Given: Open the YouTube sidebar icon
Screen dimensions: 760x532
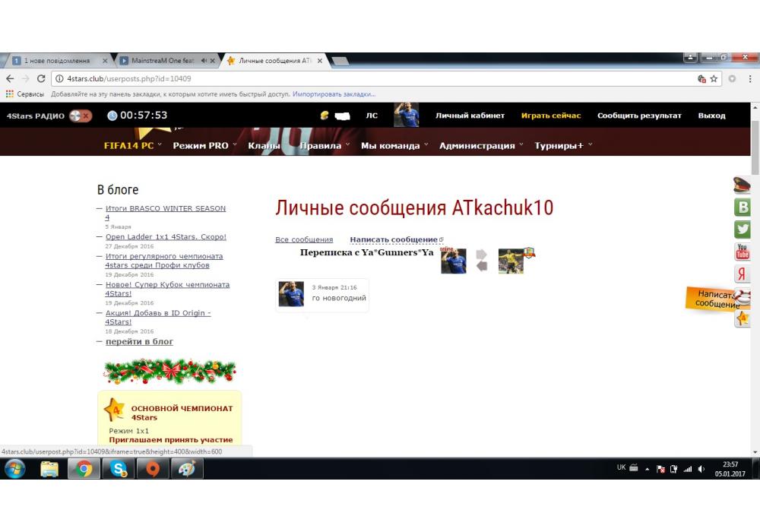Looking at the screenshot, I should (743, 252).
